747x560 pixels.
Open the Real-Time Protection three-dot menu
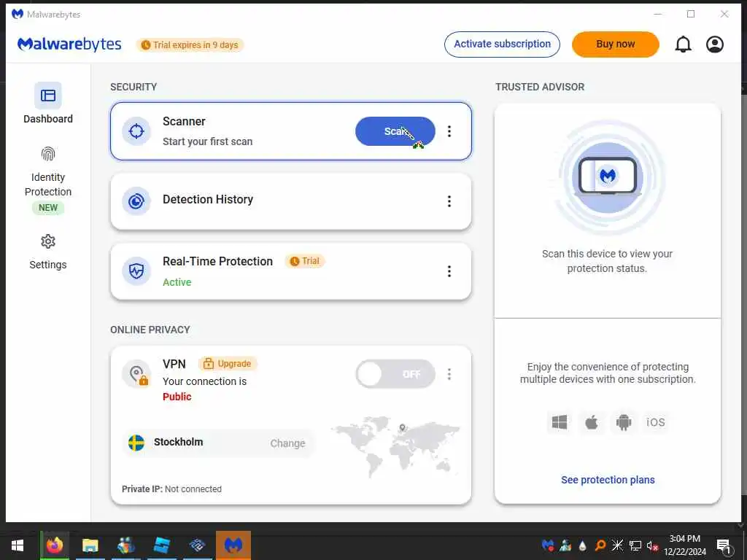click(449, 271)
